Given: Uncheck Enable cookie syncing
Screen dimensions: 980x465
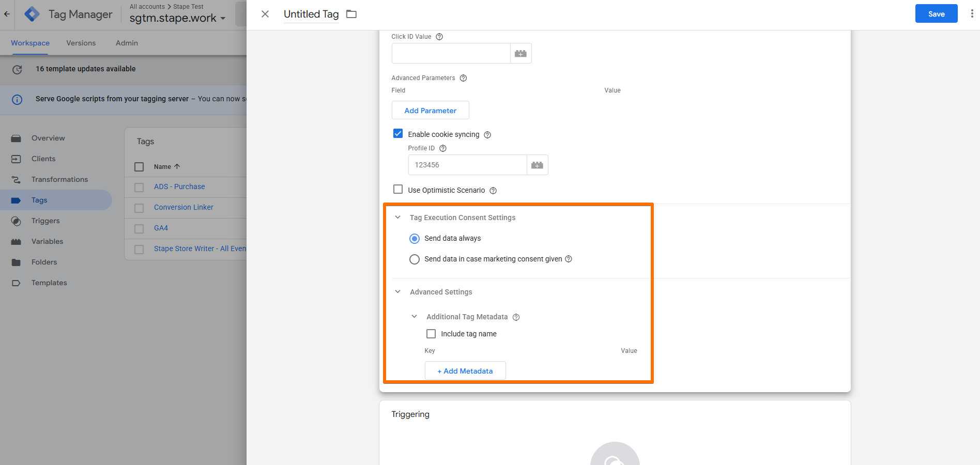Looking at the screenshot, I should click(398, 134).
